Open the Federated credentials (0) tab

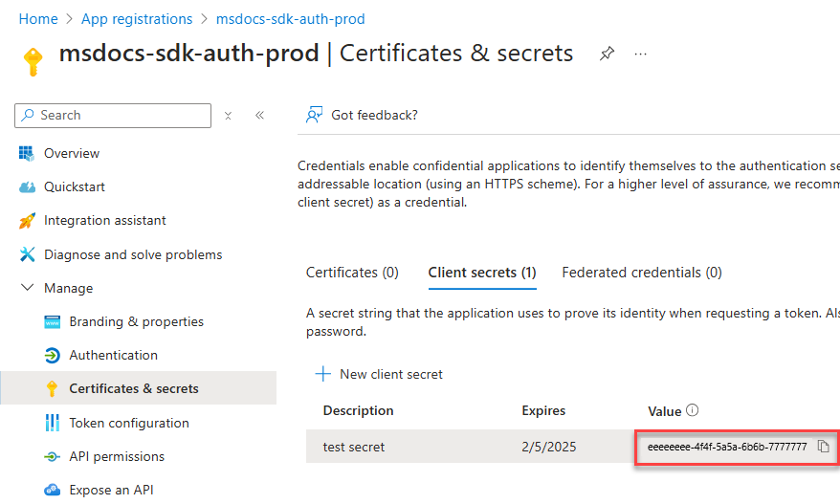point(641,273)
